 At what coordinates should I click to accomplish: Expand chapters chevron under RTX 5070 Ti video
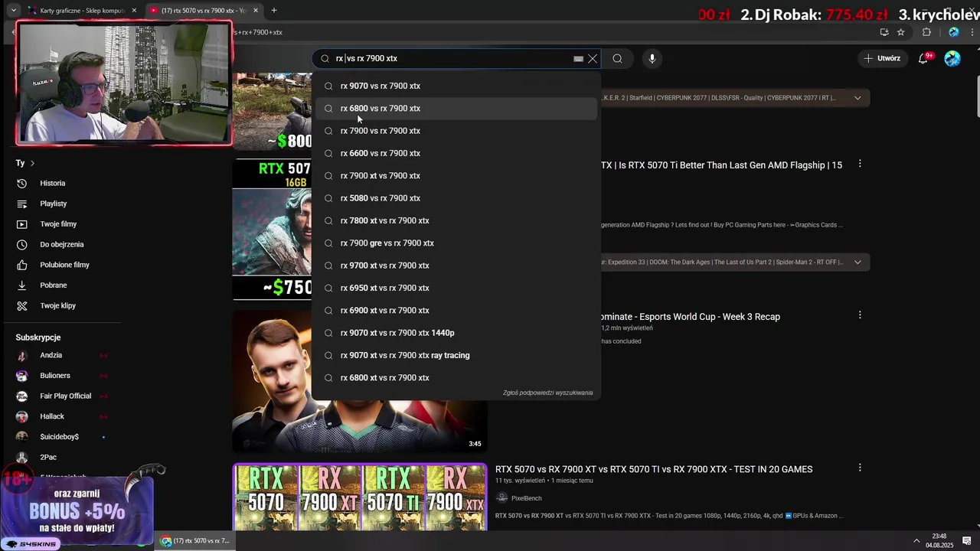857,262
